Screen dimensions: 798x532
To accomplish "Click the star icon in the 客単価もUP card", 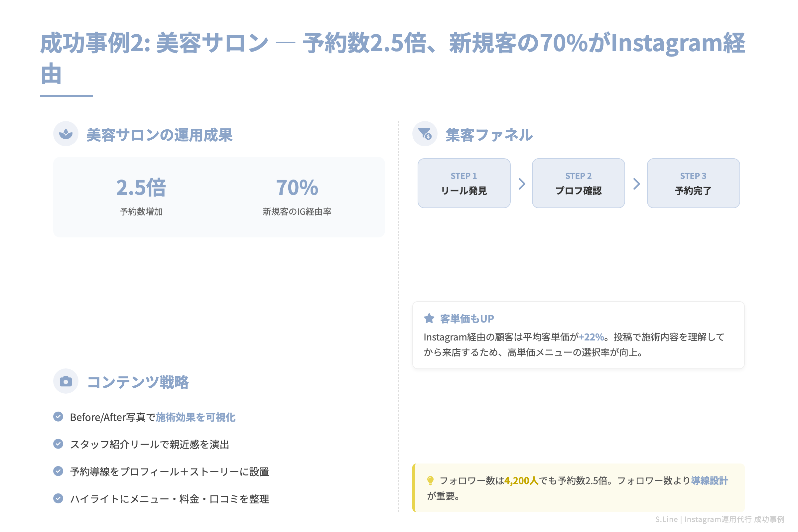I will pos(430,318).
